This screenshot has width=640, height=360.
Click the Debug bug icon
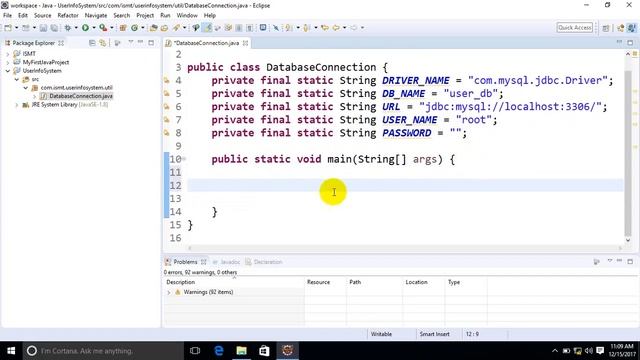click(68, 28)
